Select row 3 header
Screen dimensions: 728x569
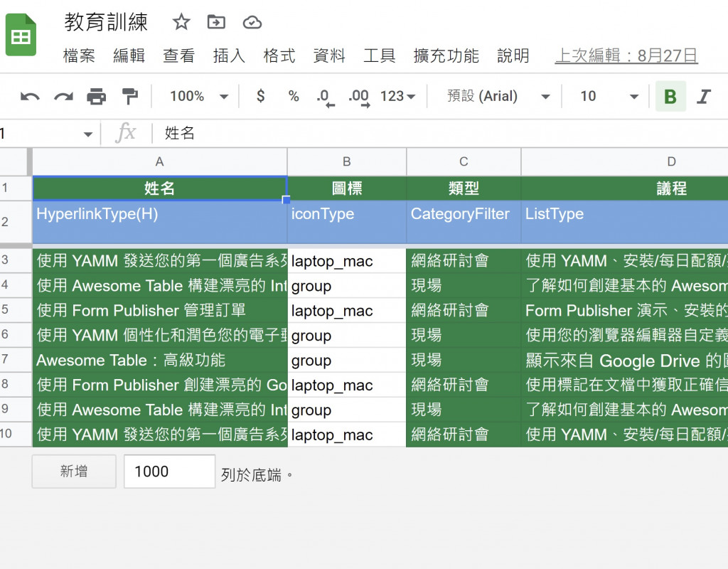point(16,260)
